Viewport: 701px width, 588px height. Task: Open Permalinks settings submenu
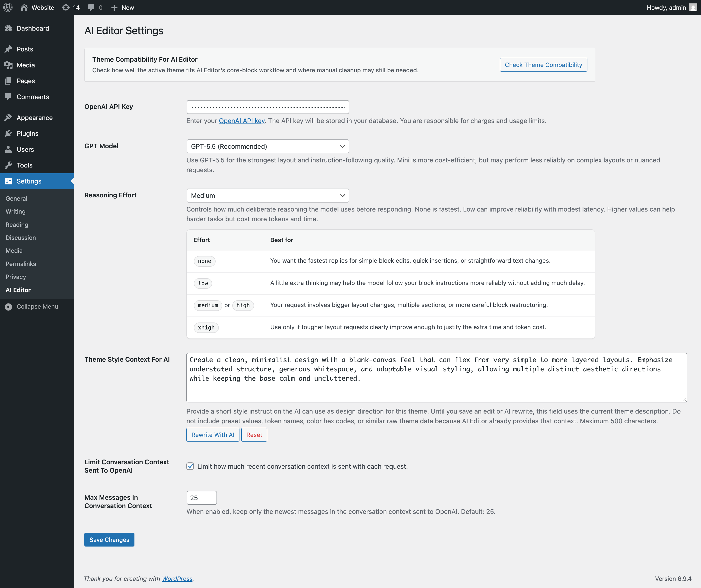coord(21,264)
